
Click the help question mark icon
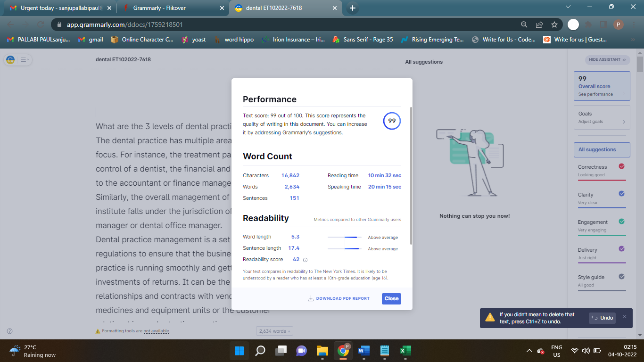pyautogui.click(x=10, y=331)
